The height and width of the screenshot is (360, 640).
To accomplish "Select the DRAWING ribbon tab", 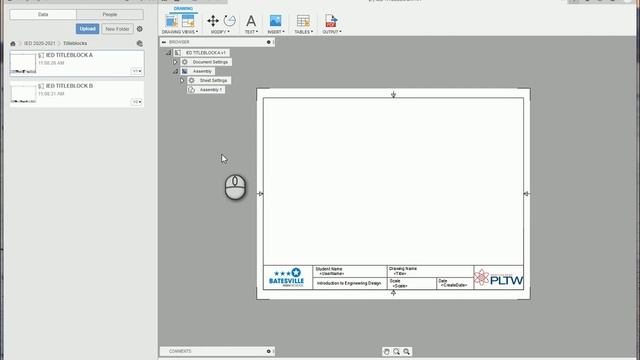I will [183, 9].
